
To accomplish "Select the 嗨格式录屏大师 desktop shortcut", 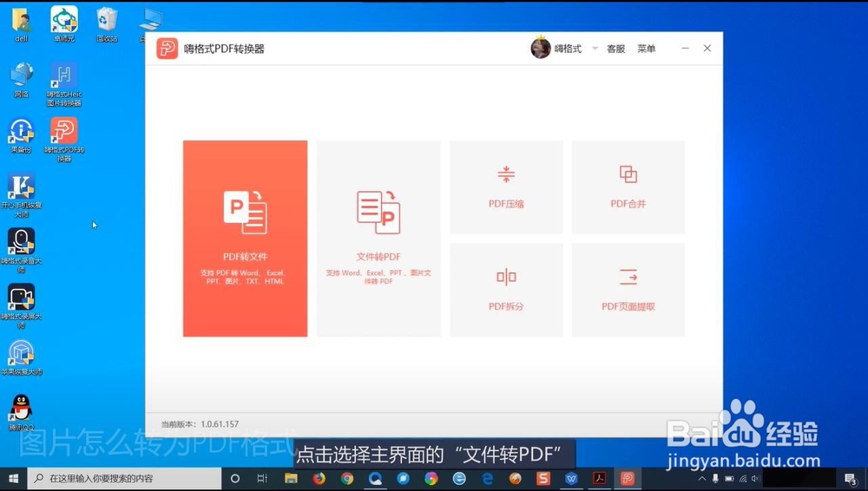I will click(22, 306).
